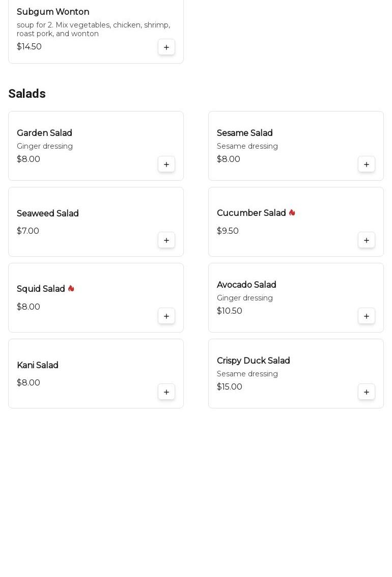Viewport: 392px width, 577px height.
Task: Add Avocado Salad to cart
Action: pyautogui.click(x=367, y=316)
